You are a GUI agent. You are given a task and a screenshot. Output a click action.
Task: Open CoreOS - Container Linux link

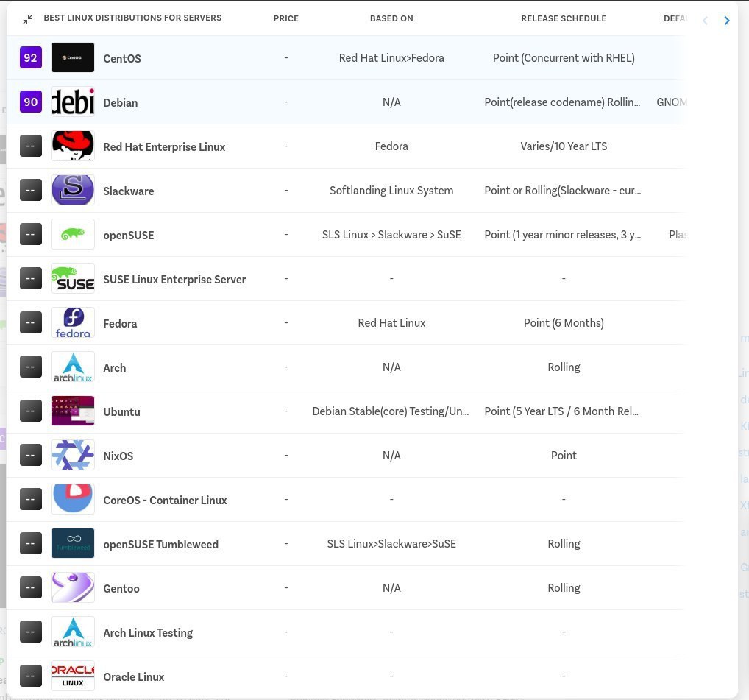[x=165, y=501]
